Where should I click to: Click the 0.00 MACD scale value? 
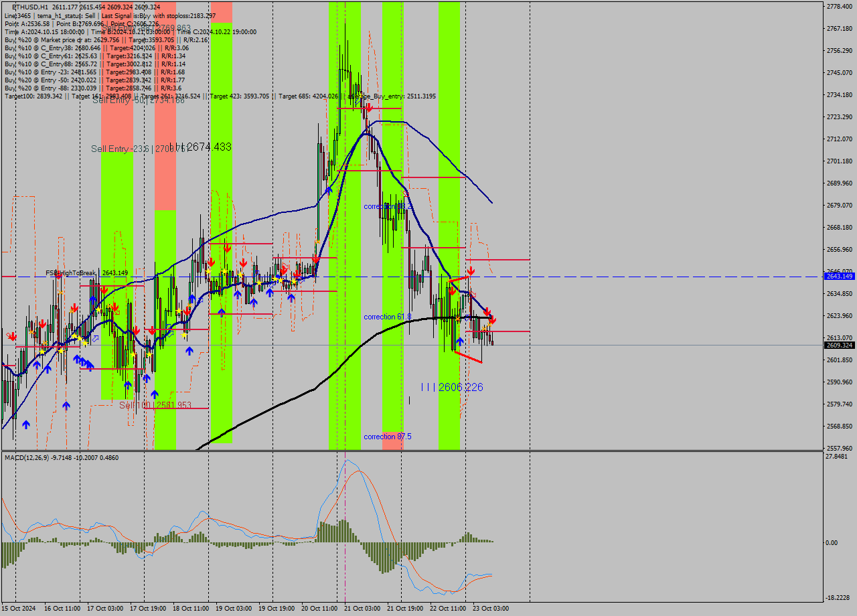(832, 542)
